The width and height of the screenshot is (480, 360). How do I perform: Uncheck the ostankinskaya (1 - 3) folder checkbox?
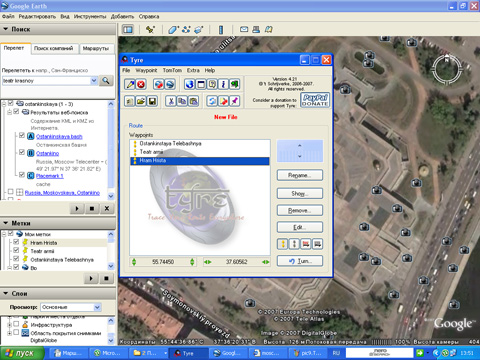[x=11, y=103]
